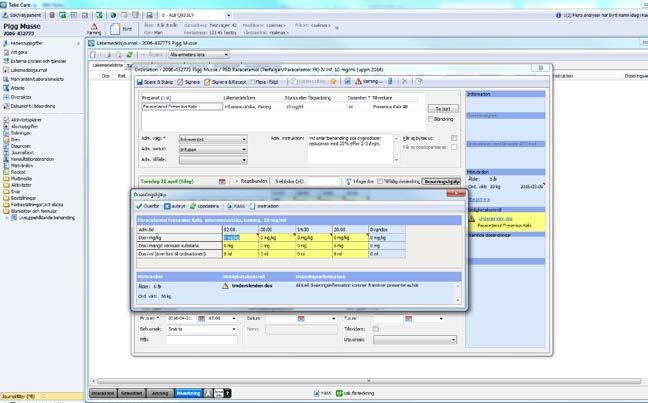Toggle the Får ej bytas ut checkbox
The image size is (648, 403).
454,138
